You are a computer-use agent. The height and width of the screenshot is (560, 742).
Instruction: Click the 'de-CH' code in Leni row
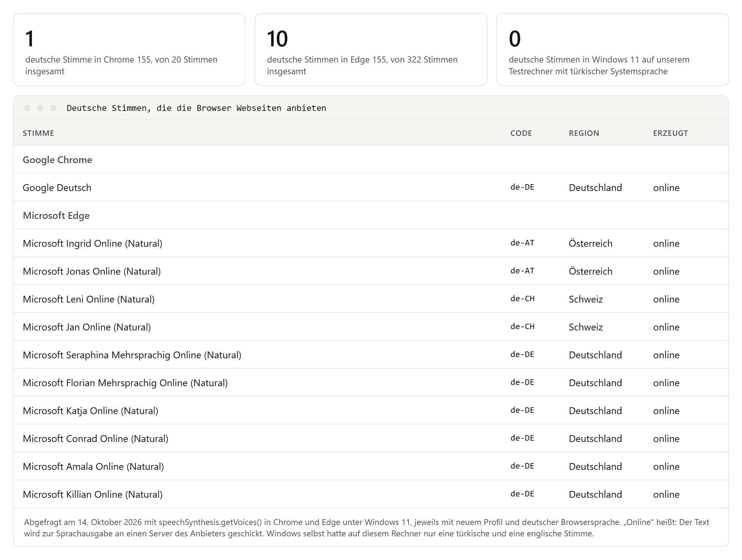522,298
